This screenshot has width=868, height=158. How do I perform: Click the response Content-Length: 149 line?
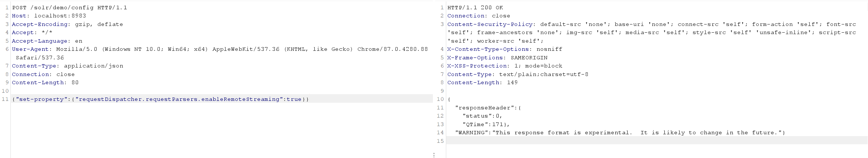click(482, 82)
